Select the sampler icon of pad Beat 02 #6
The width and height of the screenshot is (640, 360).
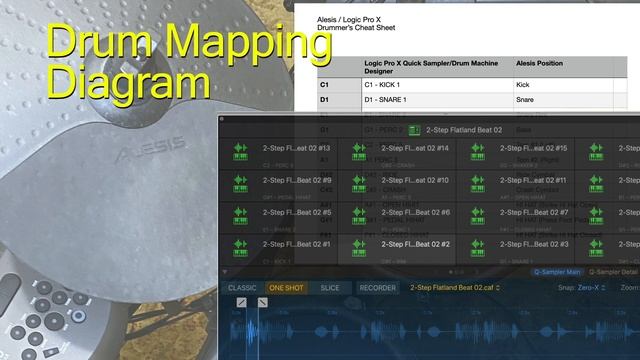pos(359,216)
